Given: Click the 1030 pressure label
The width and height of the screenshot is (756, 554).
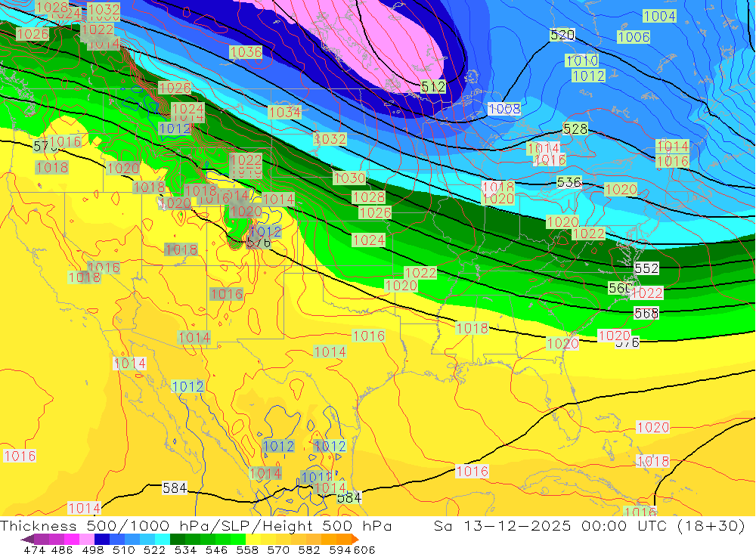Looking at the screenshot, I should (x=349, y=178).
